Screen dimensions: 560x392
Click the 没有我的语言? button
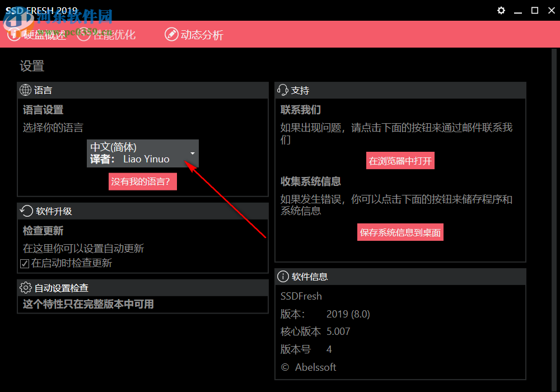142,181
